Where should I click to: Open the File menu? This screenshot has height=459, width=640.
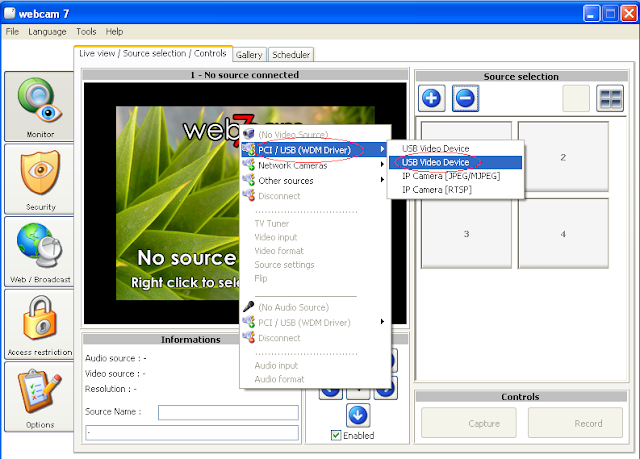(x=12, y=31)
